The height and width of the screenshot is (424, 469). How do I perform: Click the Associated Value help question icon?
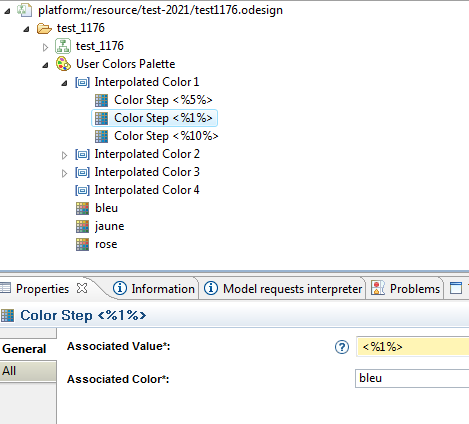coord(342,347)
